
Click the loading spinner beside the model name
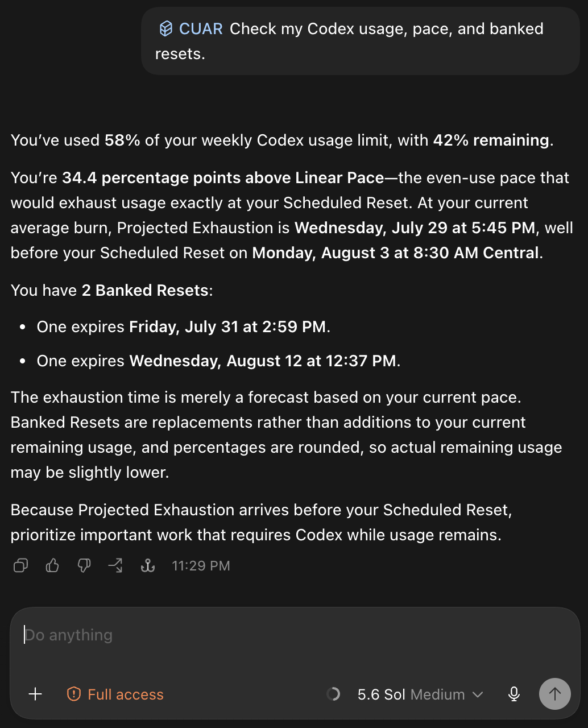click(333, 694)
